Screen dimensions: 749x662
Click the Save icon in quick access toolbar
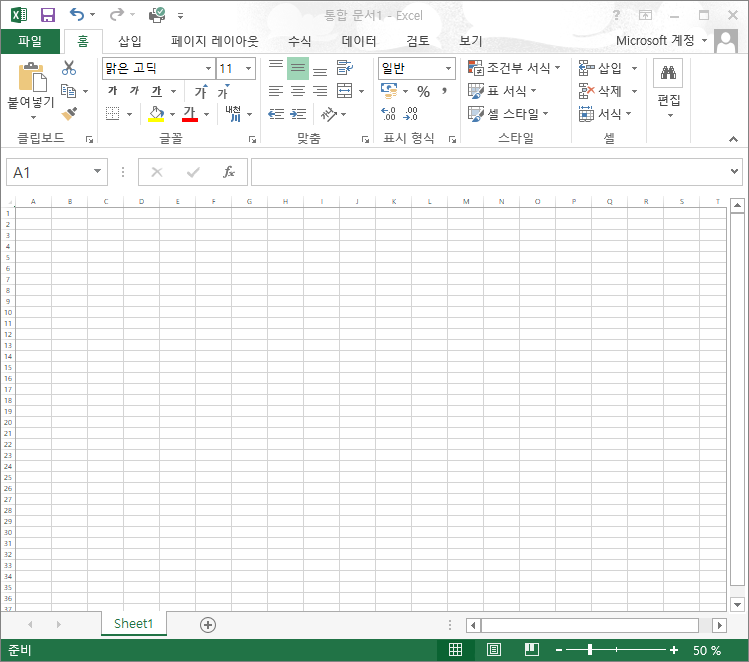pyautogui.click(x=48, y=15)
